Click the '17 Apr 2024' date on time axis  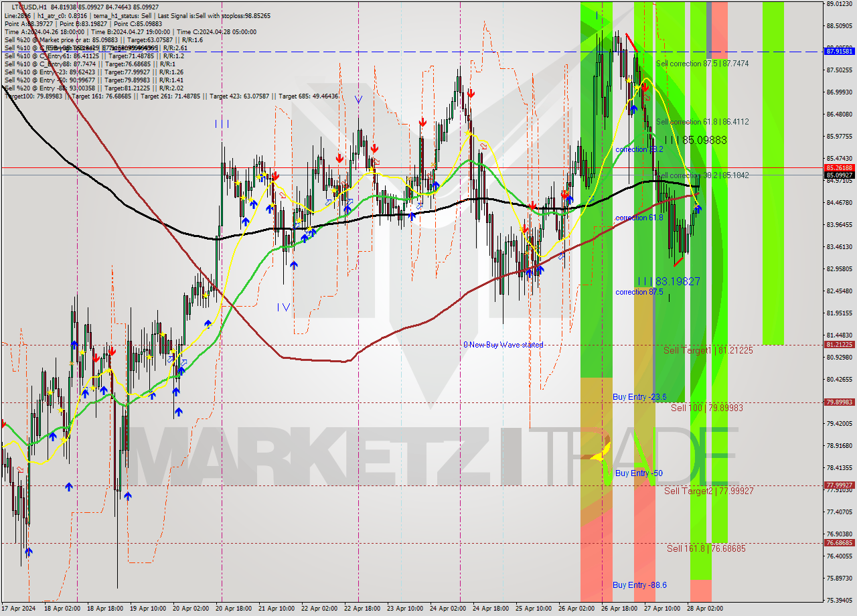click(x=19, y=609)
